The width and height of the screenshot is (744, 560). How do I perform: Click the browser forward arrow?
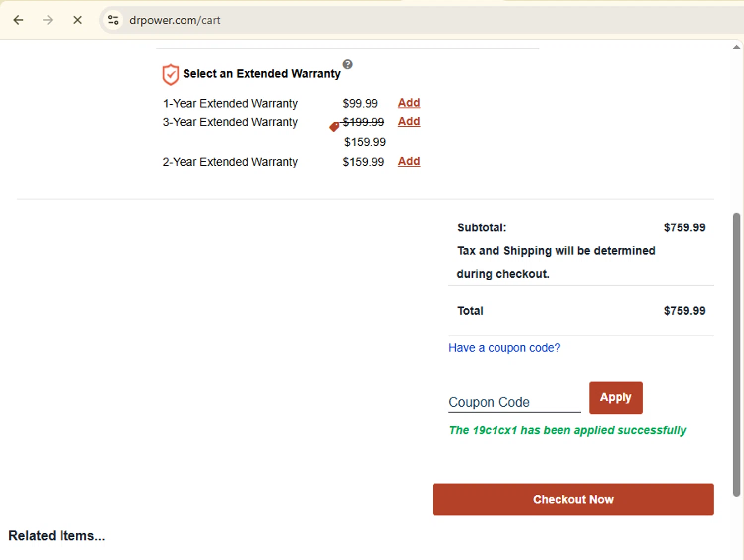tap(48, 20)
